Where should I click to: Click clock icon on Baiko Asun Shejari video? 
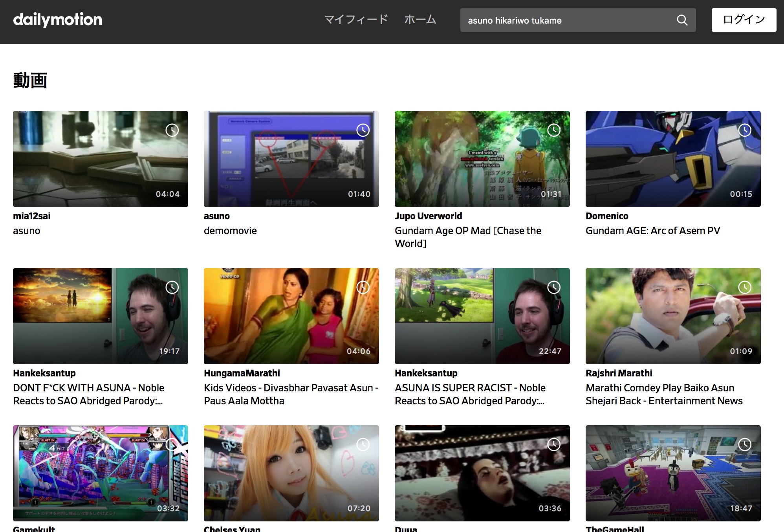pos(745,287)
